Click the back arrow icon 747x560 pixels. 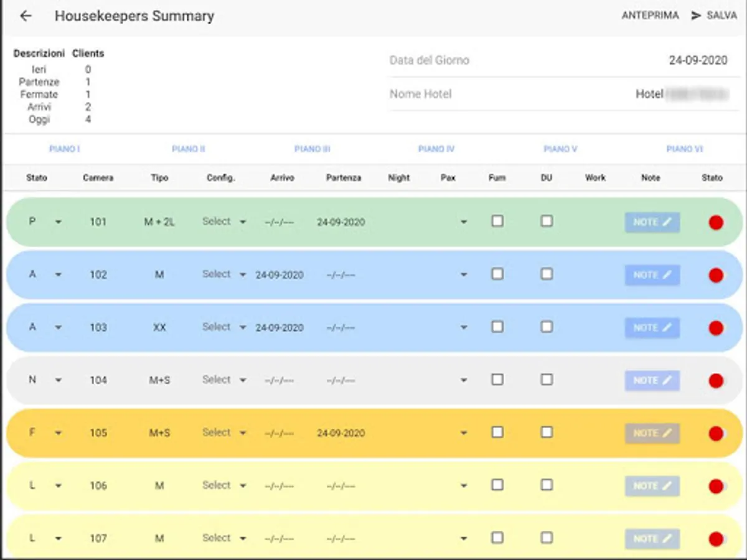click(26, 16)
